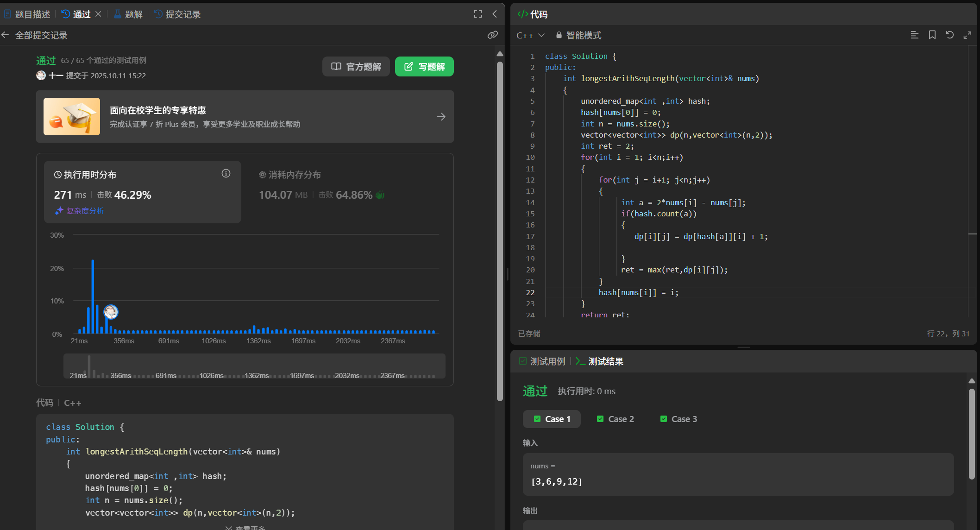
Task: Expand the code editor to fullscreen
Action: 967,35
